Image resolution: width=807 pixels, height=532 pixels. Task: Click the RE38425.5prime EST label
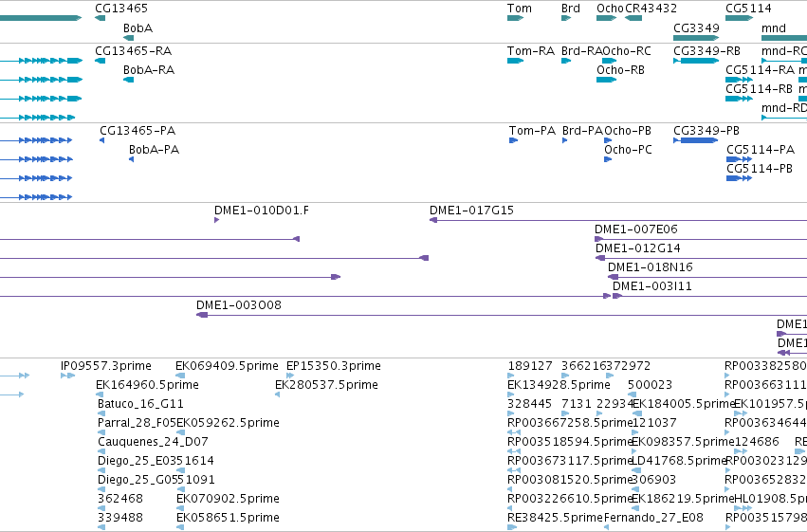(555, 518)
